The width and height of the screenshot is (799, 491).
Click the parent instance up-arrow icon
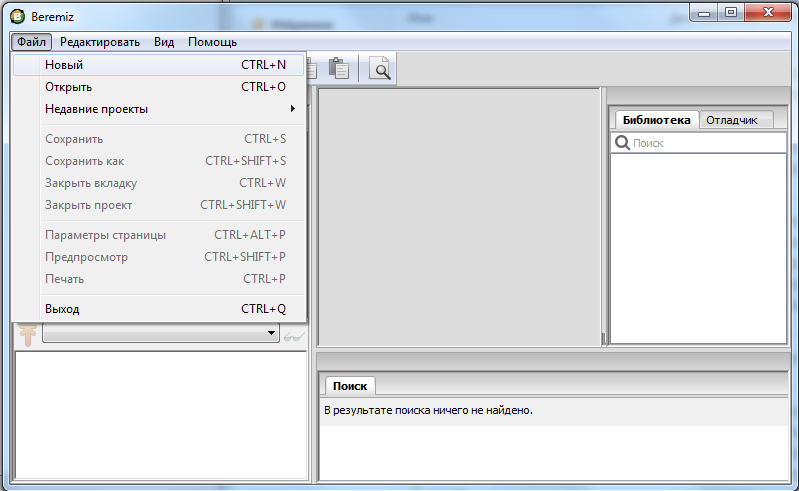tap(27, 335)
